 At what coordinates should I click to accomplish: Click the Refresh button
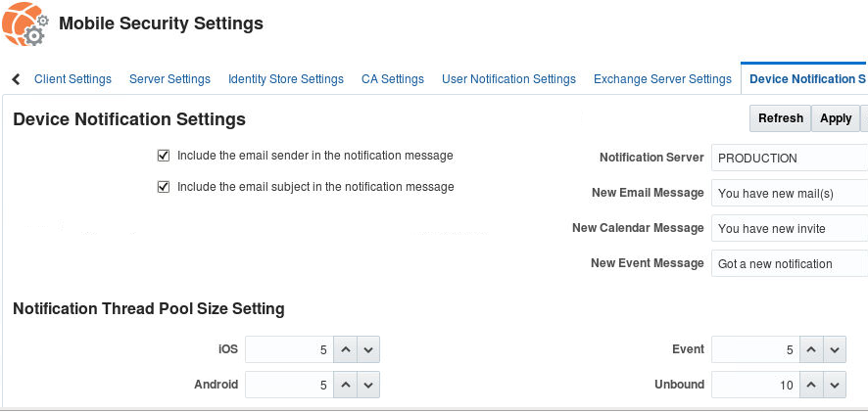(781, 118)
